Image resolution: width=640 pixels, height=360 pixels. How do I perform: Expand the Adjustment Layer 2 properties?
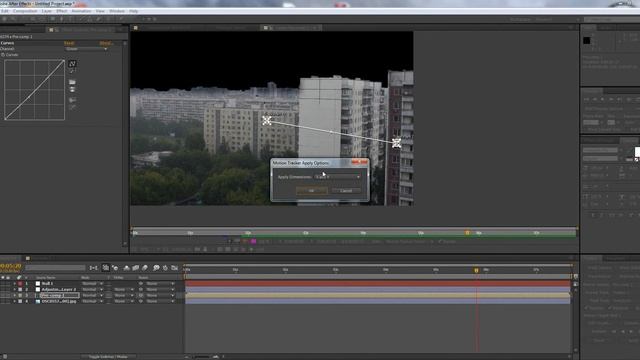(x=15, y=289)
